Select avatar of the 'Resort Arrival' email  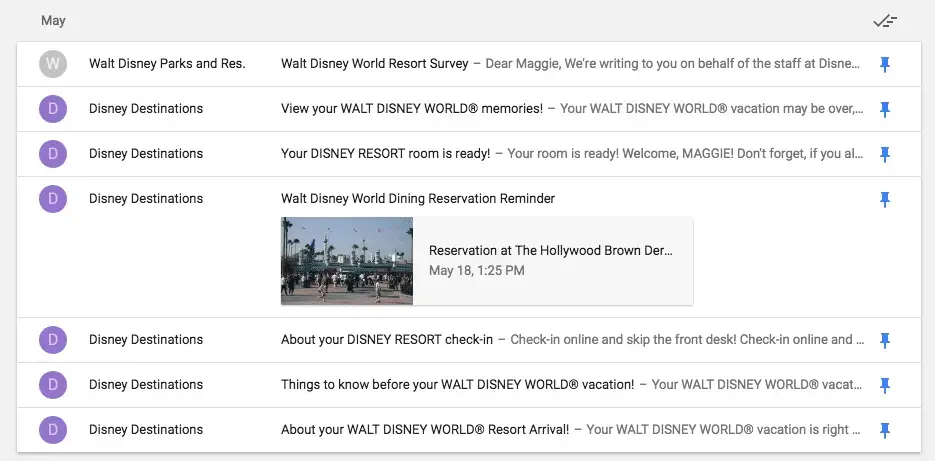tap(53, 430)
